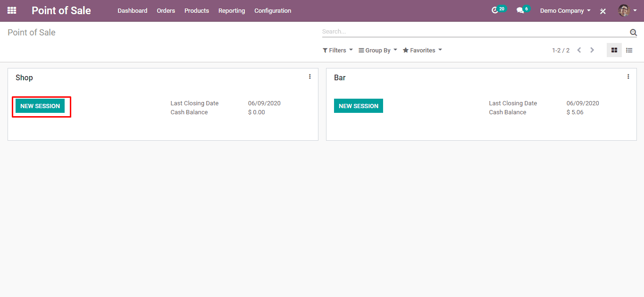Expand the Filters dropdown
Viewport: 644px width, 297px height.
(x=338, y=51)
